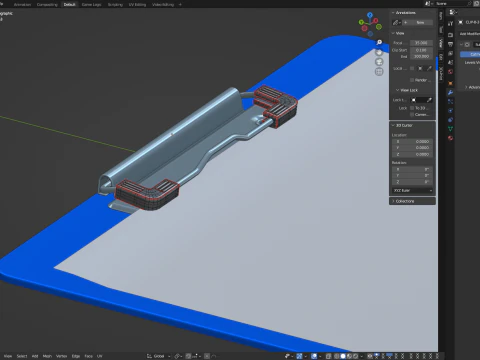Toggle snapping magnet in header
Screen dimensions: 480x360
pyautogui.click(x=188, y=356)
